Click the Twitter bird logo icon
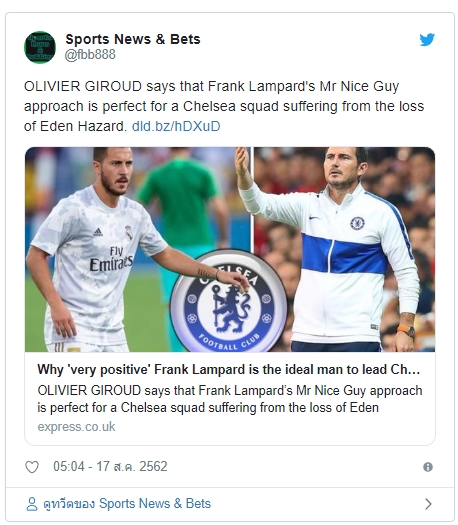 427,40
